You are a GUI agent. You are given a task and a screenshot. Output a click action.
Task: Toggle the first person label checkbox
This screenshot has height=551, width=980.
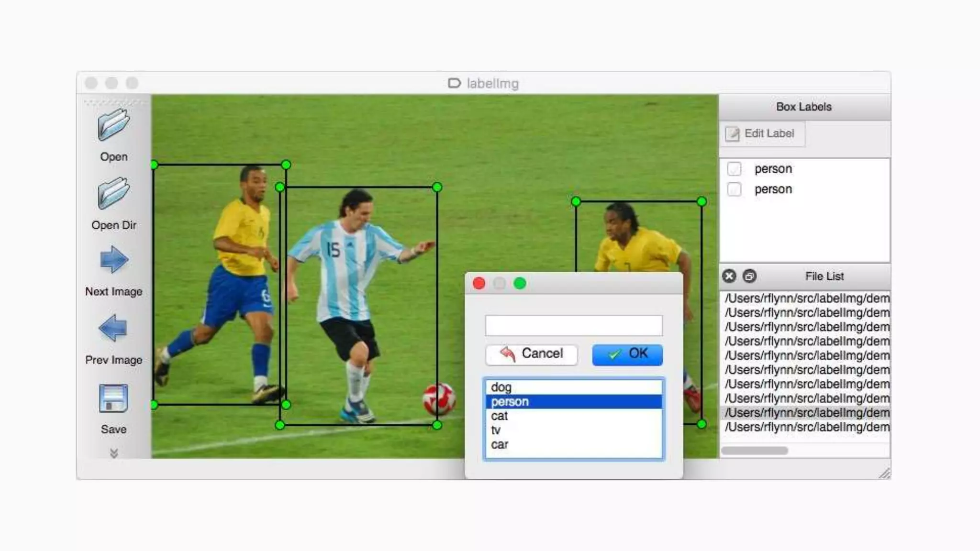tap(734, 169)
